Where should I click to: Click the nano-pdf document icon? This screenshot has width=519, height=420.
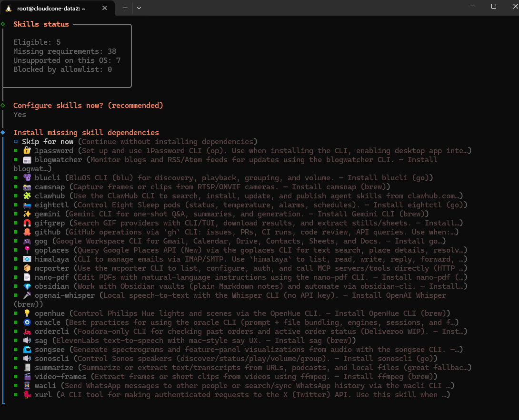click(x=27, y=277)
